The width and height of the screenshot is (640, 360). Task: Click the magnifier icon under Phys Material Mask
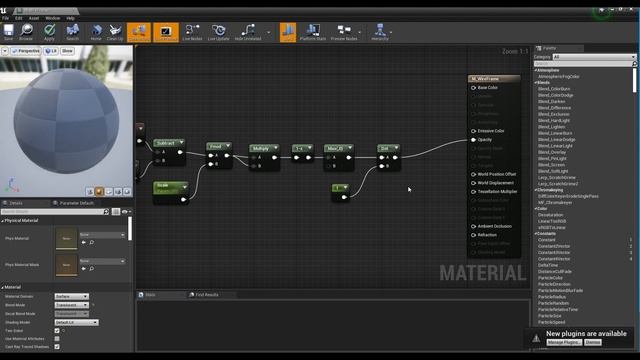tap(92, 269)
